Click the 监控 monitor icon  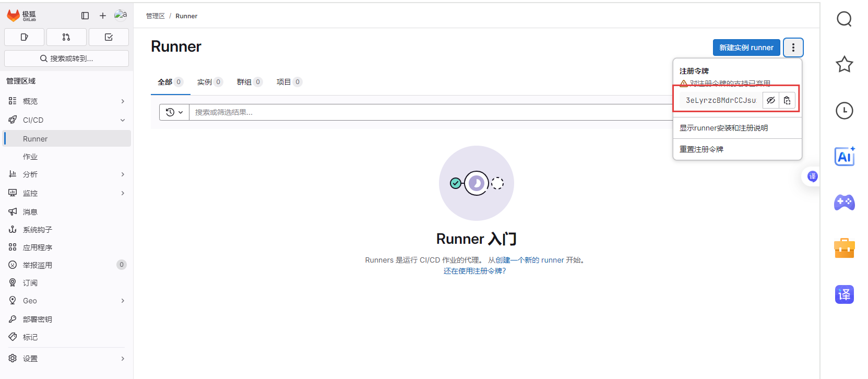pos(13,193)
